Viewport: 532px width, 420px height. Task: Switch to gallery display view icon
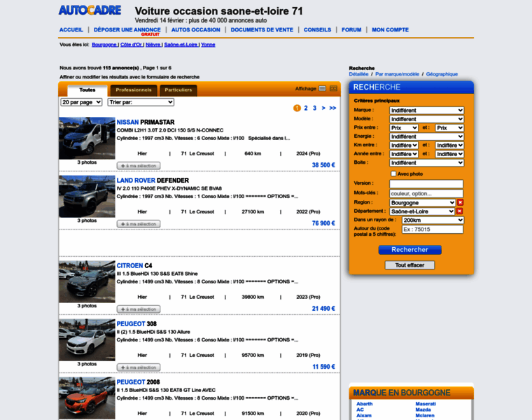click(333, 88)
